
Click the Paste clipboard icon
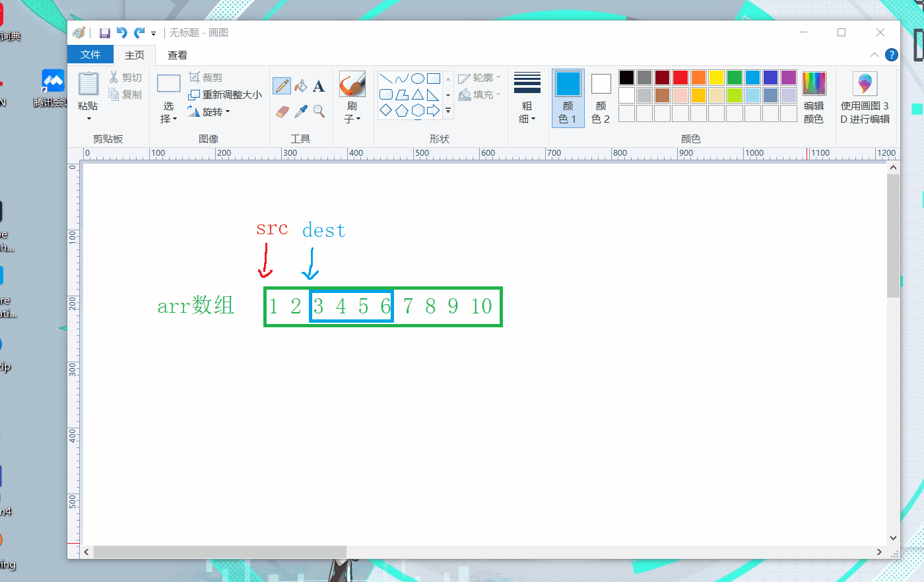(88, 84)
